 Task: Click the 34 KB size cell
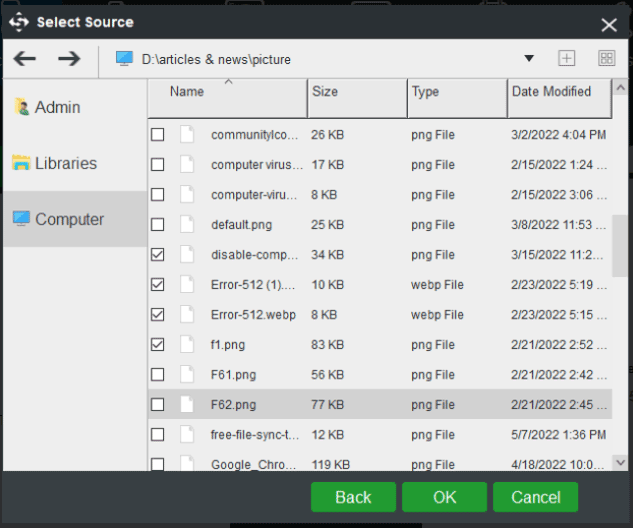327,255
